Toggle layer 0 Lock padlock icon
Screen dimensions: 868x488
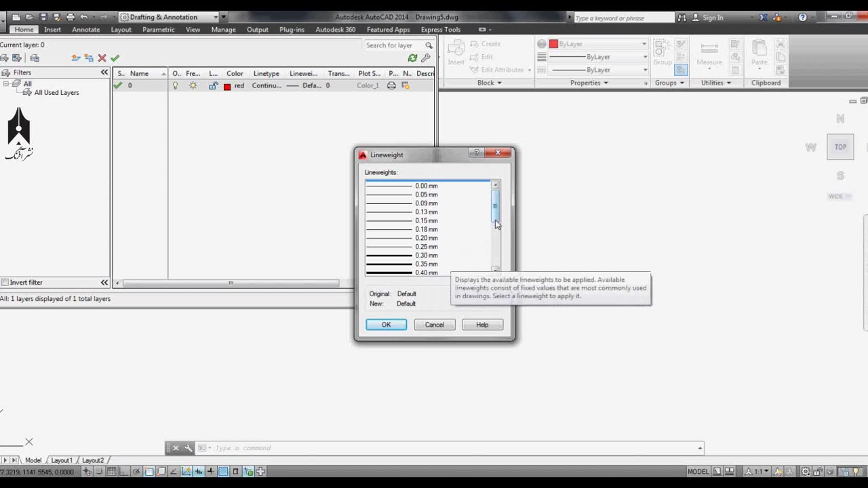(x=213, y=86)
